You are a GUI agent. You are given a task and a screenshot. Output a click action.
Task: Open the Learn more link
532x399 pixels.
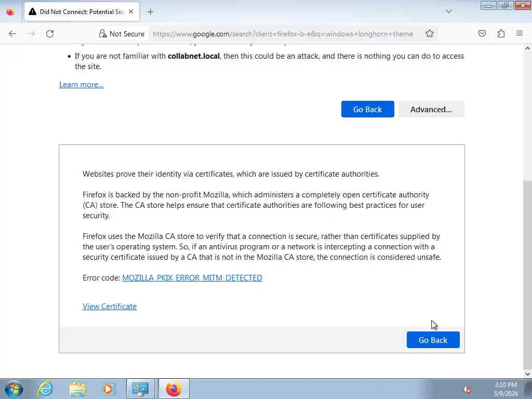[82, 85]
